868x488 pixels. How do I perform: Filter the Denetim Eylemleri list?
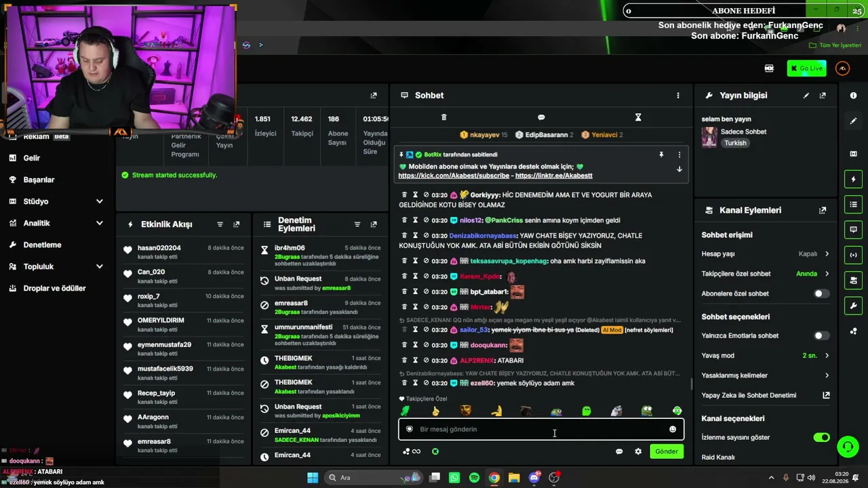pyautogui.click(x=357, y=224)
